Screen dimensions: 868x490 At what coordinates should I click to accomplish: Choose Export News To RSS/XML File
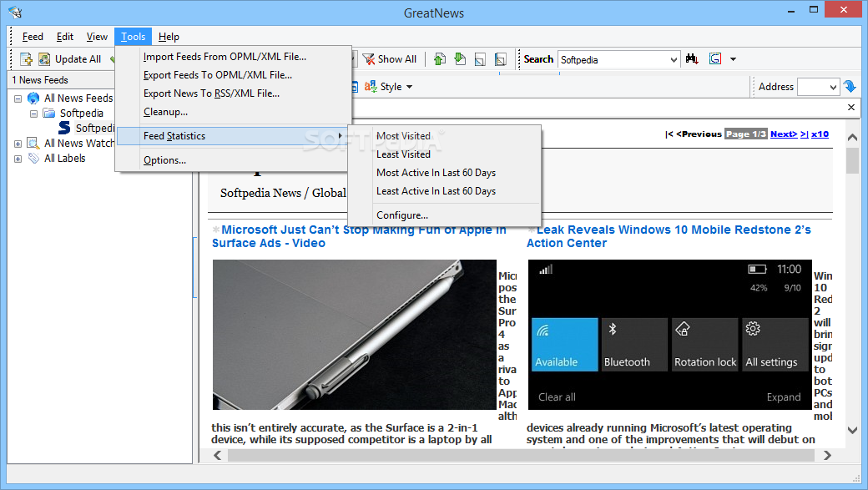click(233, 93)
